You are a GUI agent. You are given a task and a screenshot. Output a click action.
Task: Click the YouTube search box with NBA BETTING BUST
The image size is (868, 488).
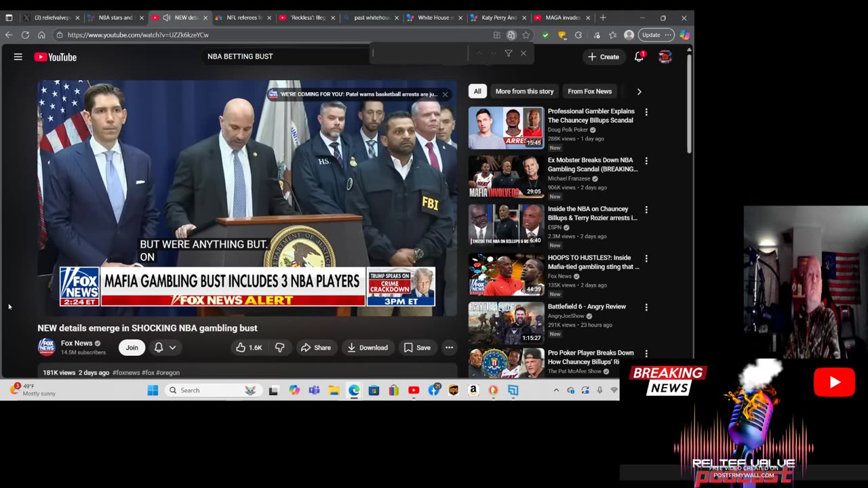point(286,56)
